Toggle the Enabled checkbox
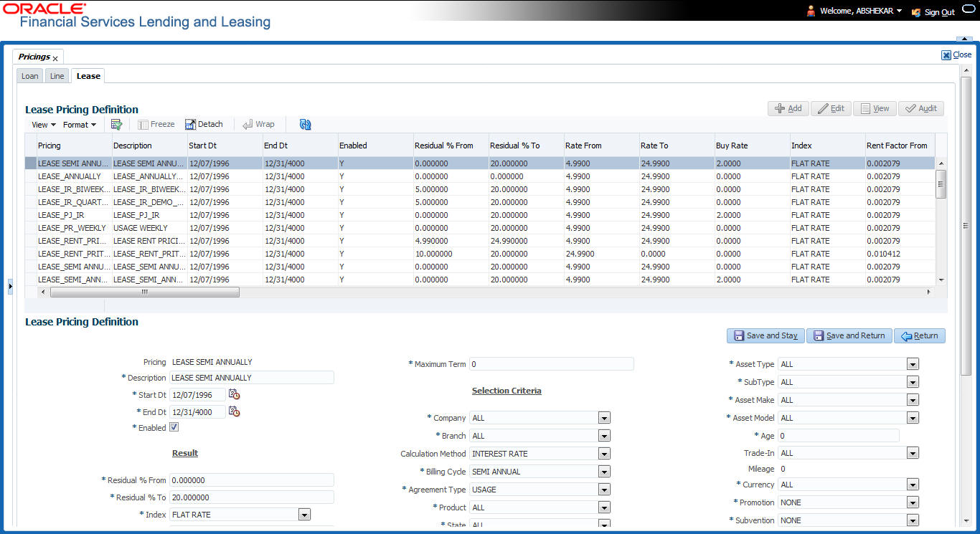This screenshot has height=534, width=980. pos(174,427)
